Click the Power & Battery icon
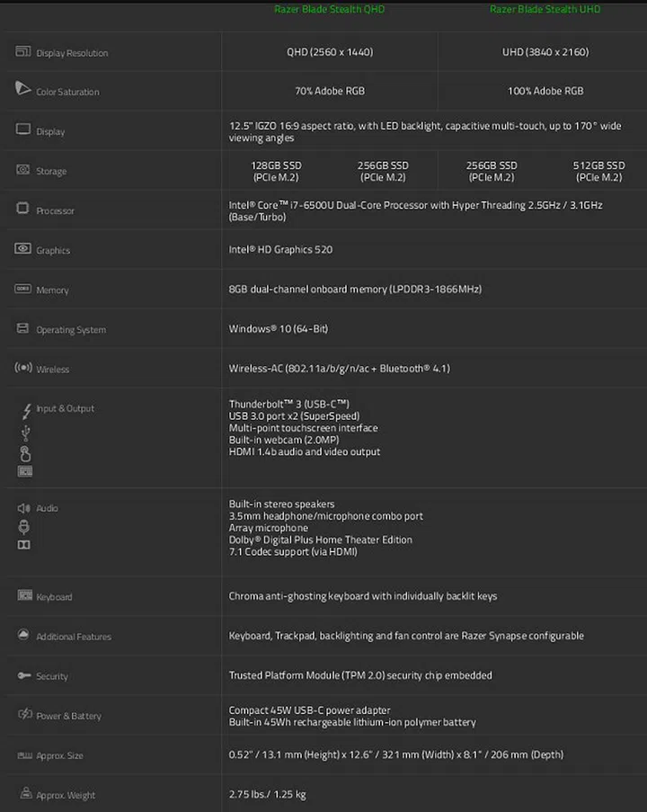This screenshot has height=812, width=647. pyautogui.click(x=24, y=715)
